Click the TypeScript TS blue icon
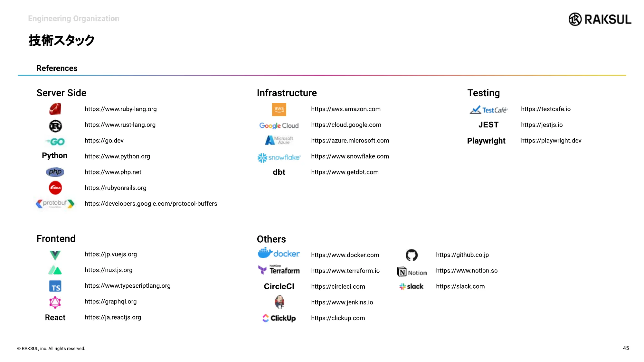 click(x=55, y=286)
